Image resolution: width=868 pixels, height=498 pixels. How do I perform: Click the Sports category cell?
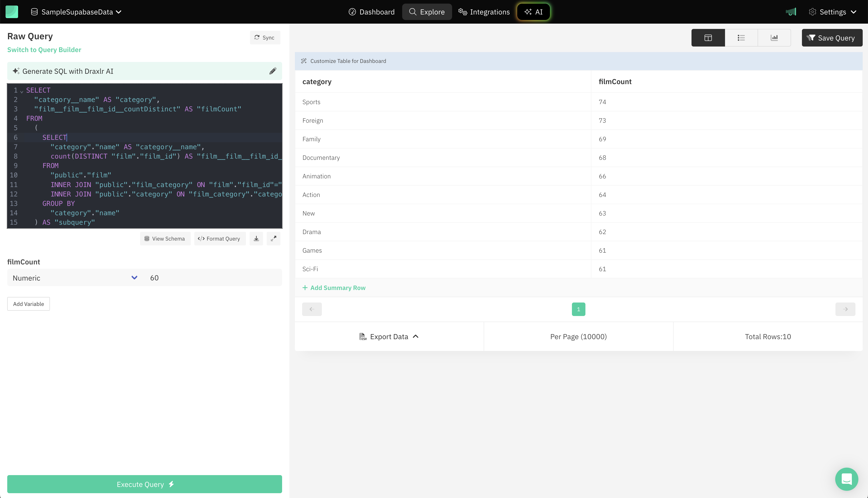pyautogui.click(x=443, y=102)
